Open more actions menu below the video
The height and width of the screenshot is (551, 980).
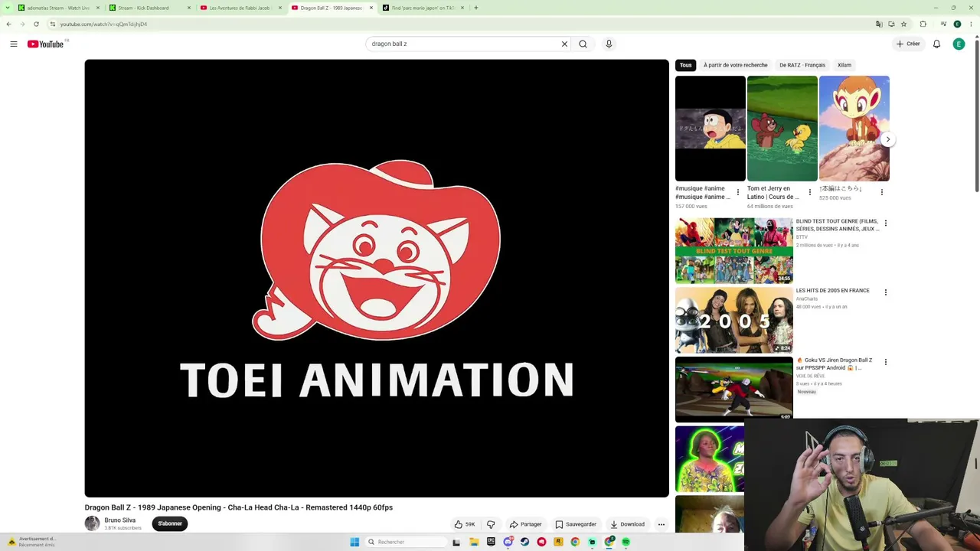(x=661, y=524)
